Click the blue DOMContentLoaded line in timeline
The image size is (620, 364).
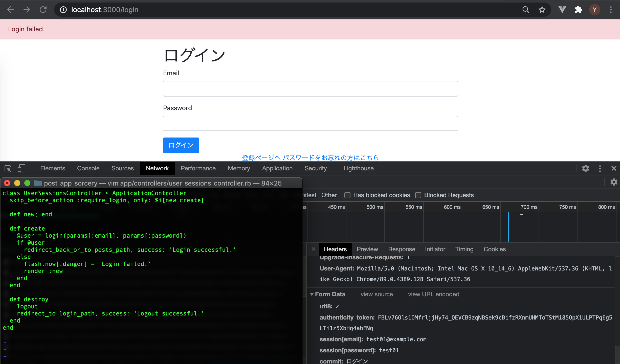[508, 227]
